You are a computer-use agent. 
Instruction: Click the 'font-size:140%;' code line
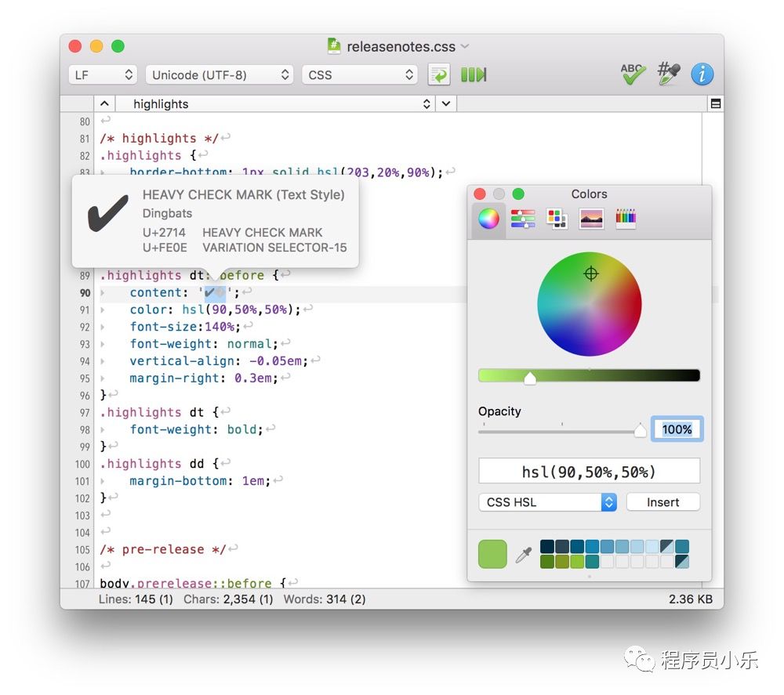(x=185, y=327)
